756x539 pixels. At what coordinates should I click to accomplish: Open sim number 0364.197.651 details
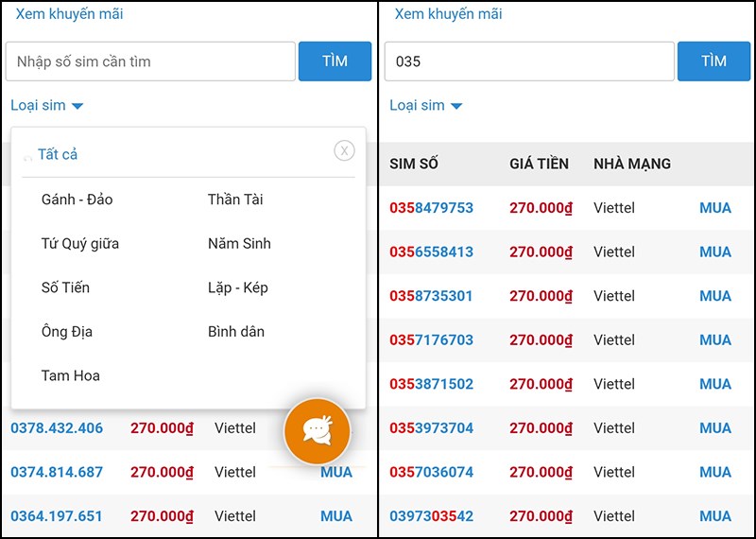pyautogui.click(x=57, y=516)
